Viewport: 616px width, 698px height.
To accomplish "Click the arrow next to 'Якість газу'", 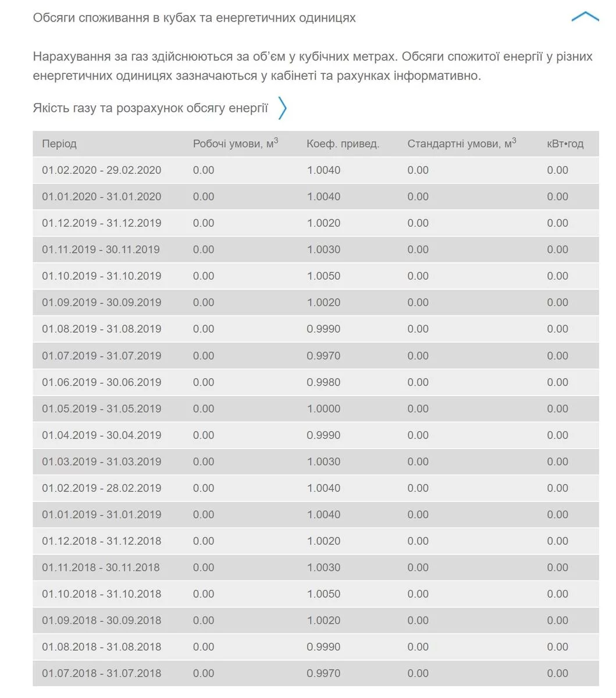I will click(x=282, y=108).
